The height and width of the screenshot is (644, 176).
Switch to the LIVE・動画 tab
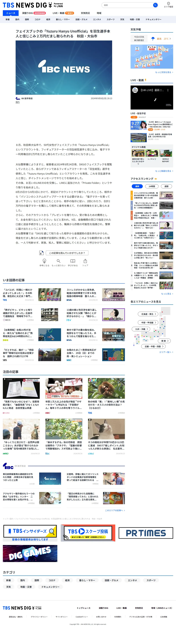point(63,13)
